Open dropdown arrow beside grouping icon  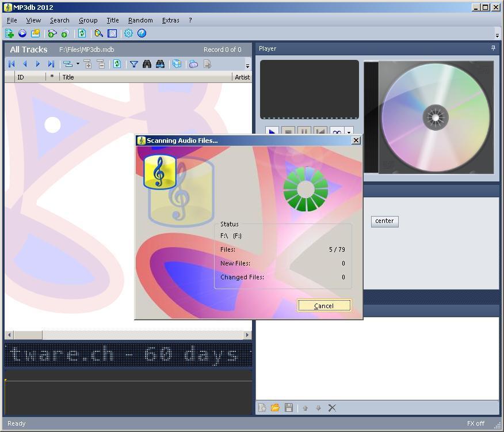[x=78, y=64]
